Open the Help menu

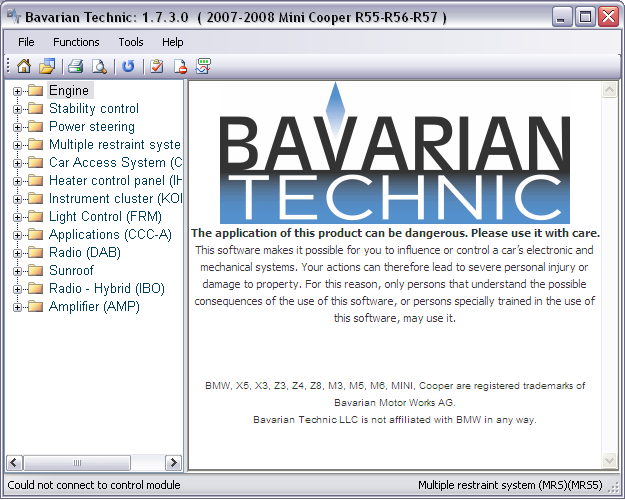point(173,42)
